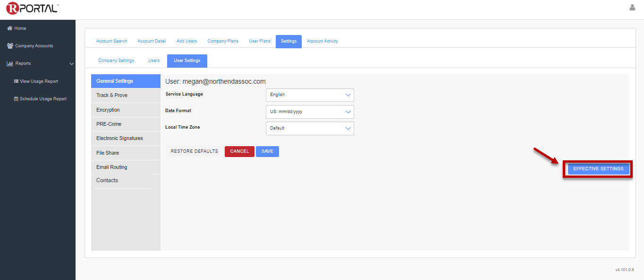Click the View Usage Report list icon
The height and width of the screenshot is (280, 644).
pos(16,81)
